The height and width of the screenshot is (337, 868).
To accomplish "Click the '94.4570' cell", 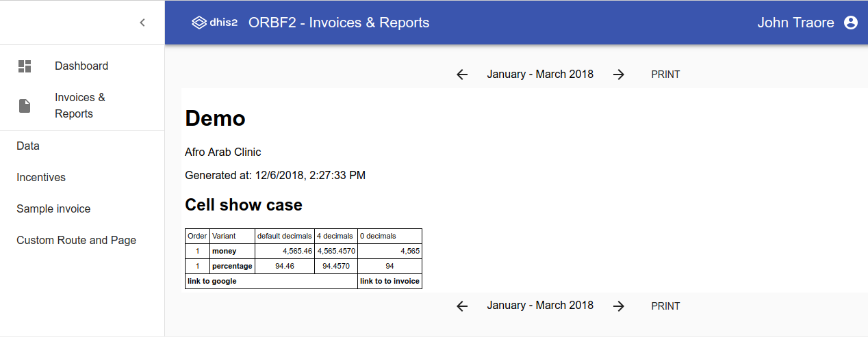I will (335, 266).
